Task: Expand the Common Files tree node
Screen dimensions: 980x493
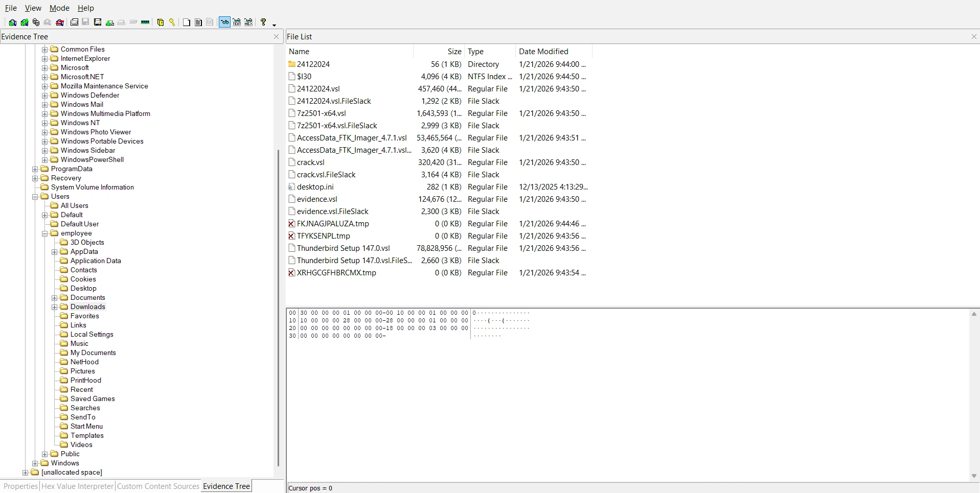Action: [x=44, y=49]
